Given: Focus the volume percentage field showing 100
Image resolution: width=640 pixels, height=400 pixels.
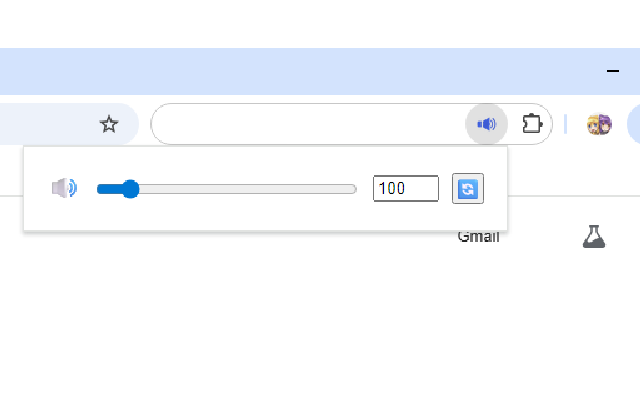Looking at the screenshot, I should (x=406, y=188).
